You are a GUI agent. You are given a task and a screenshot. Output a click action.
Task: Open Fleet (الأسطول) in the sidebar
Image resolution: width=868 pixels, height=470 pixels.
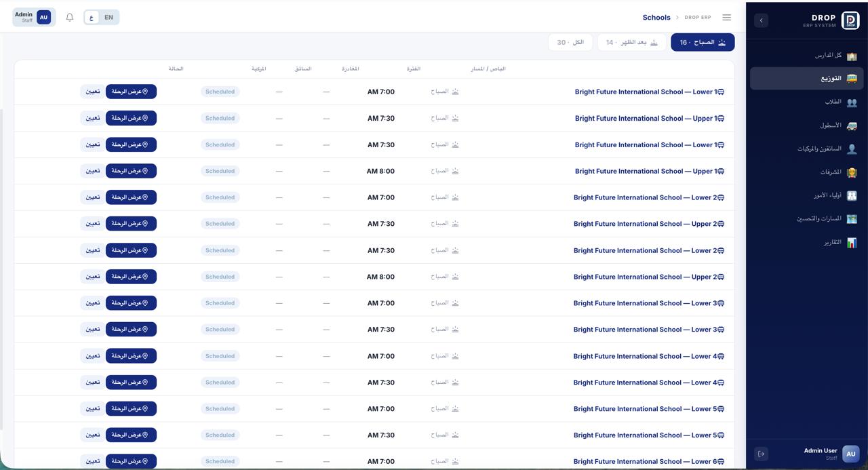[x=806, y=125]
